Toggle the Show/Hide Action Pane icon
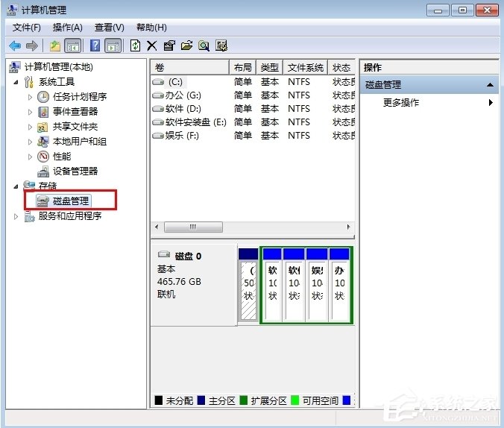504x428 pixels. [113, 45]
